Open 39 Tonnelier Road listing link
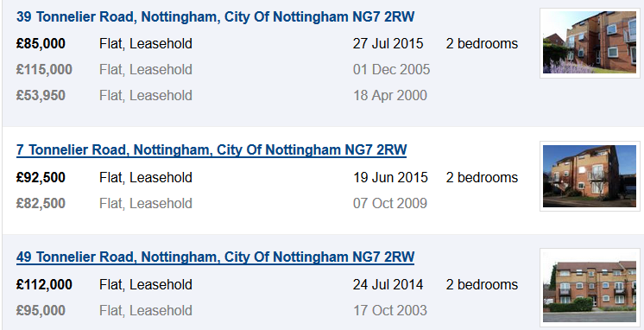The height and width of the screenshot is (330, 644). pos(215,17)
